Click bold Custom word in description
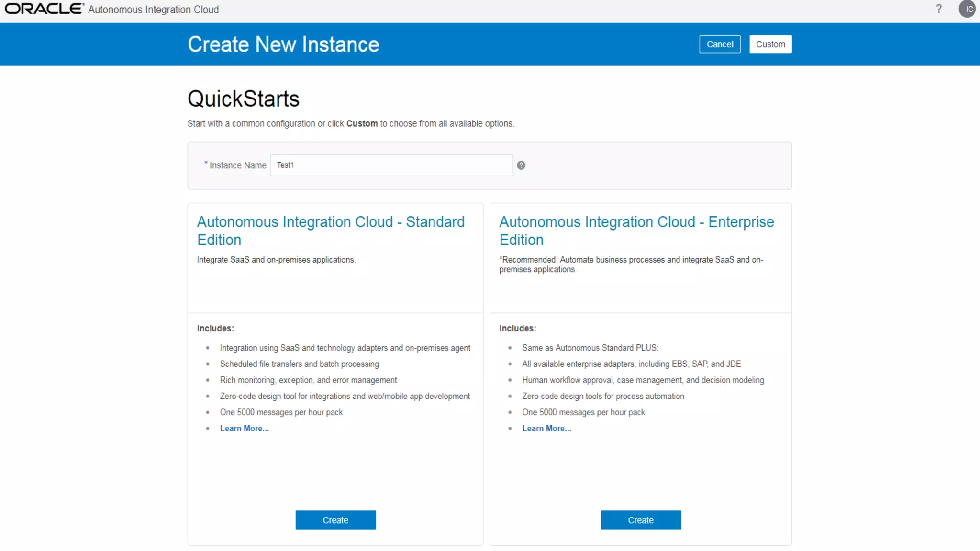Screen dimensions: 980x551 [362, 124]
